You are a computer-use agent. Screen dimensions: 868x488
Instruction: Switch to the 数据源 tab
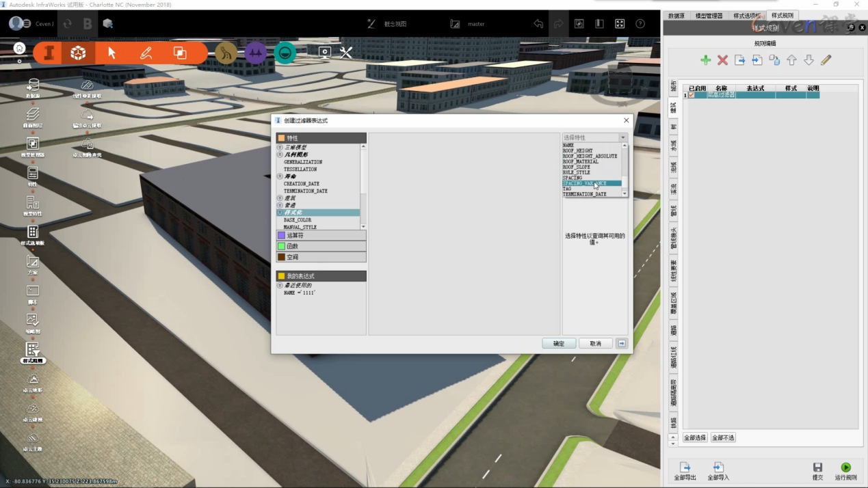point(676,16)
